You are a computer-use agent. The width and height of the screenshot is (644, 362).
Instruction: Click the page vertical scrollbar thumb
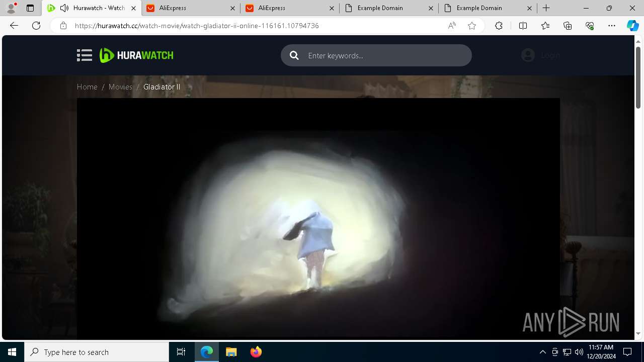tap(638, 77)
